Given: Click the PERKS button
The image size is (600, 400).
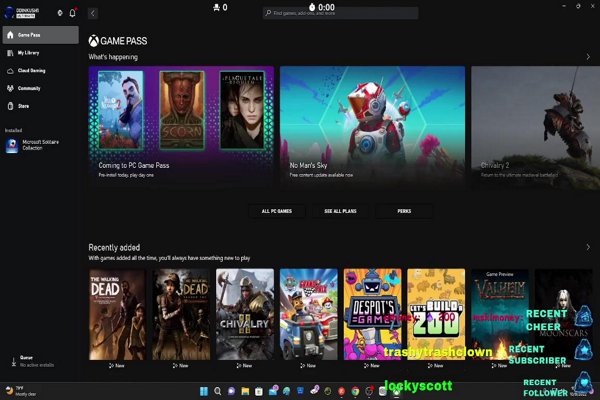Looking at the screenshot, I should click(x=404, y=211).
